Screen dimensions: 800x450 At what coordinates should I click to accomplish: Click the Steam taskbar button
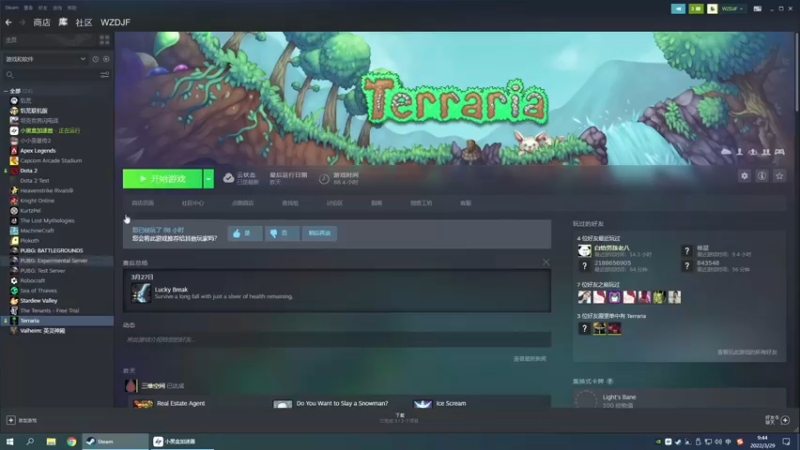pyautogui.click(x=115, y=441)
